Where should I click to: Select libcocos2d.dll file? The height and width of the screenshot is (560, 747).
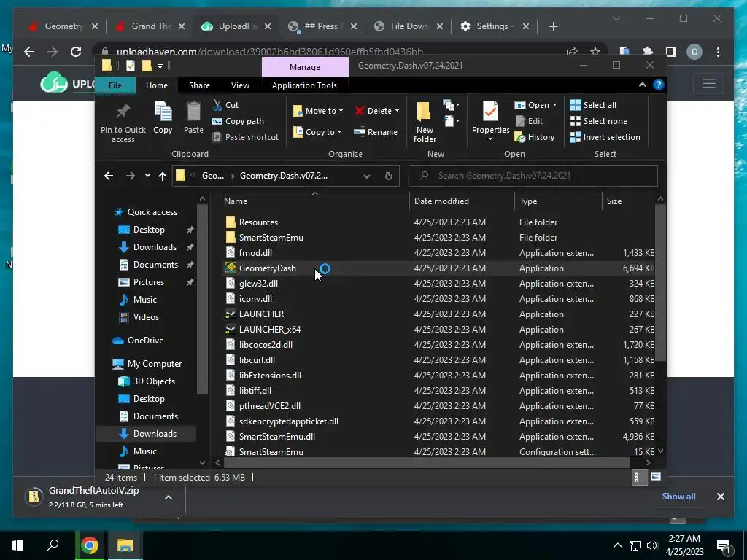(266, 344)
